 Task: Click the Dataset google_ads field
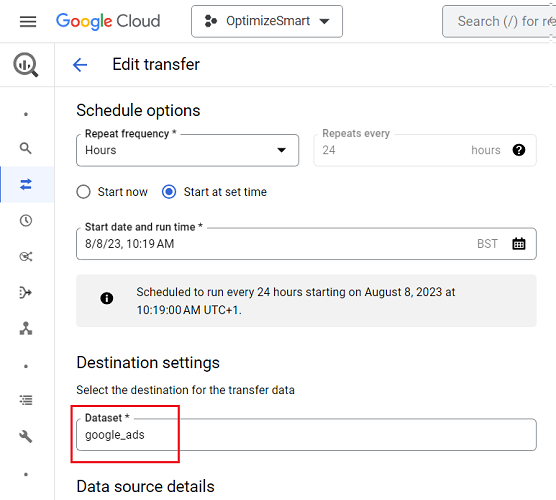click(x=306, y=435)
